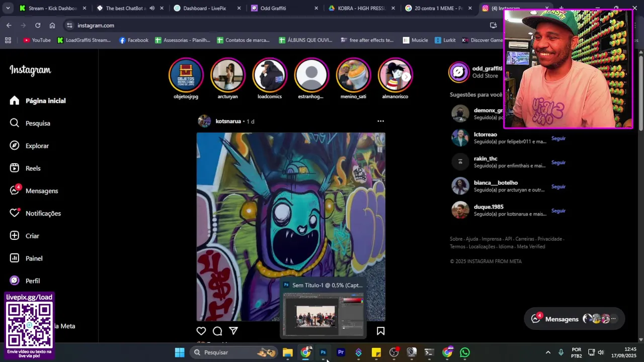The image size is (644, 362).
Task: Open Pesquisa search in Instagram sidebar
Action: point(30,123)
